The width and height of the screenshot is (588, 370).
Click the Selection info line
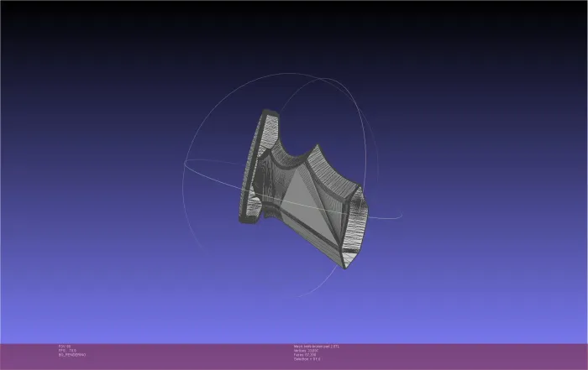click(x=307, y=359)
